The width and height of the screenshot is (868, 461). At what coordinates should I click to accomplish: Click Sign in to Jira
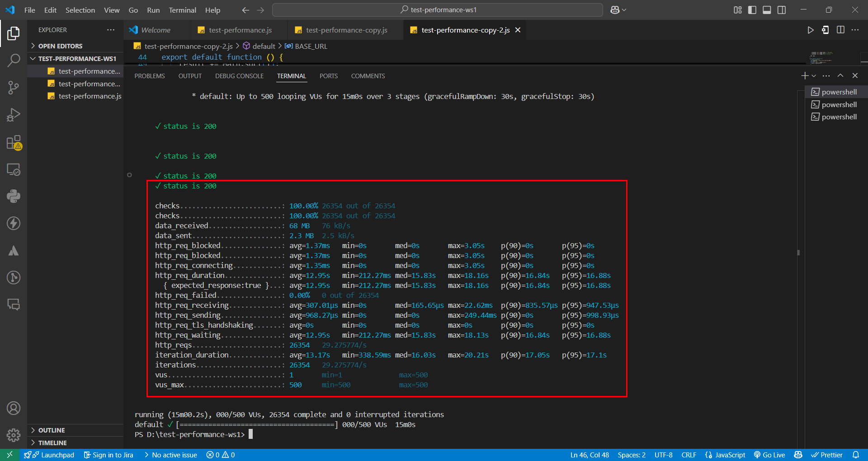[108, 455]
